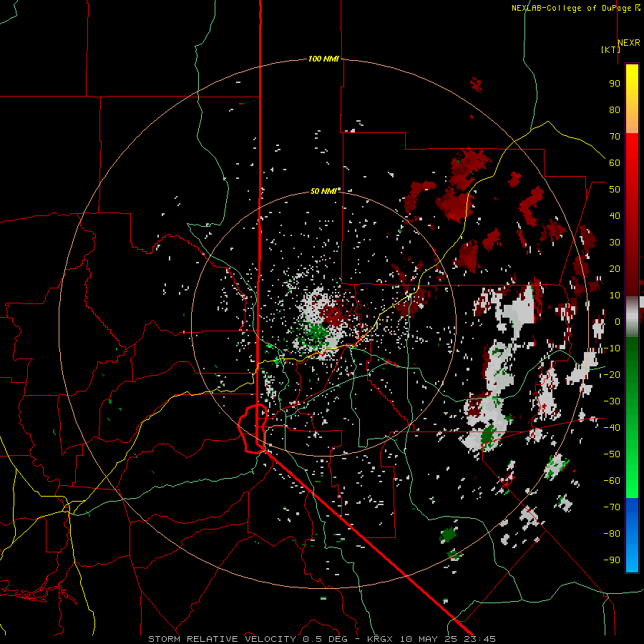Click the 50 NMI range ring label
644x644 pixels.
click(323, 191)
